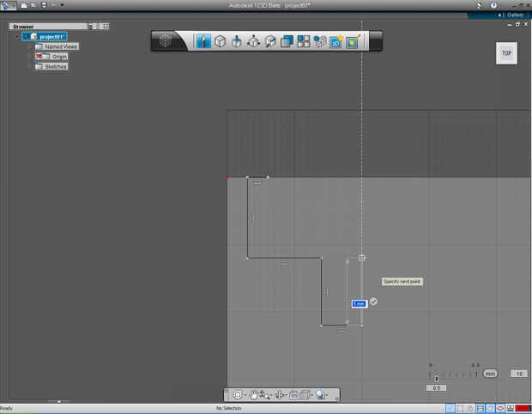532x414 pixels.
Task: Click the dark hex-cube home marker in toolbar
Action: tap(166, 41)
